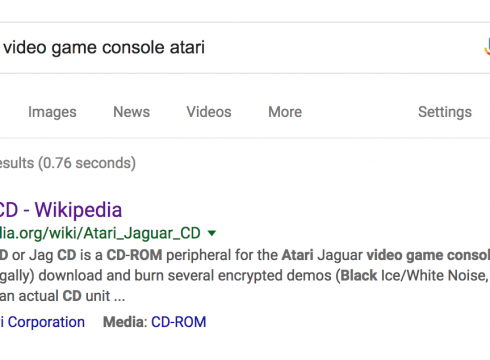Click the bold "Atari" word in snippet
This screenshot has width=490, height=360.
pos(297,255)
